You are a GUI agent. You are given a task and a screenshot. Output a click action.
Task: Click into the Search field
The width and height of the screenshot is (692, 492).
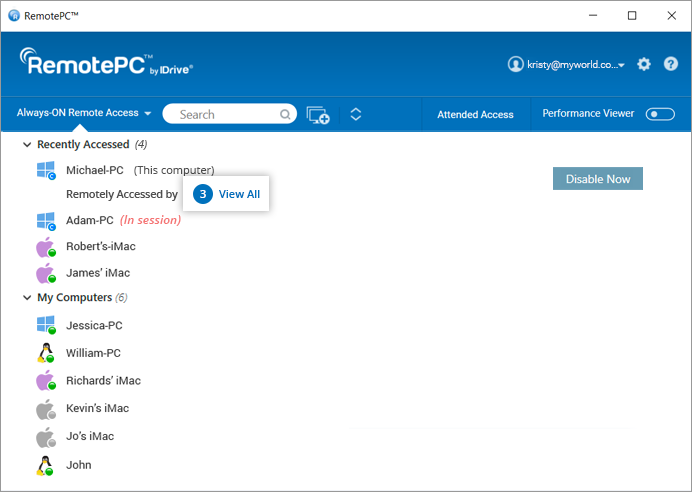click(x=229, y=114)
